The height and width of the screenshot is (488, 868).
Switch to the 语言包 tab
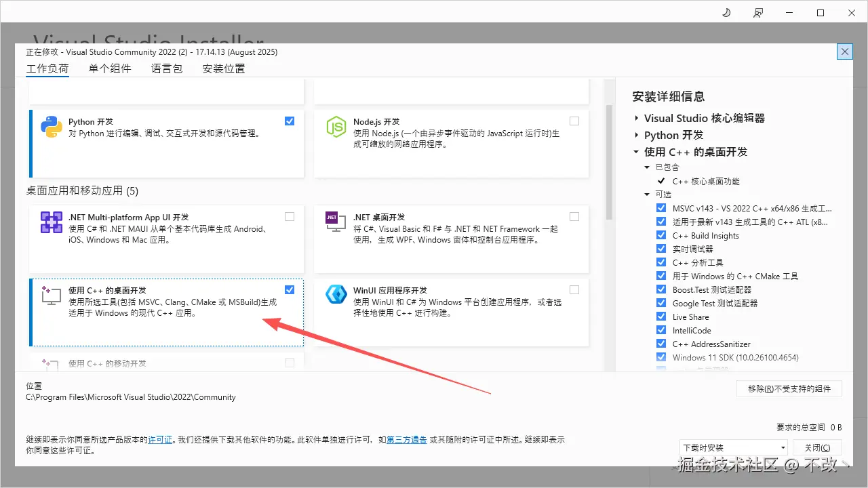tap(167, 68)
